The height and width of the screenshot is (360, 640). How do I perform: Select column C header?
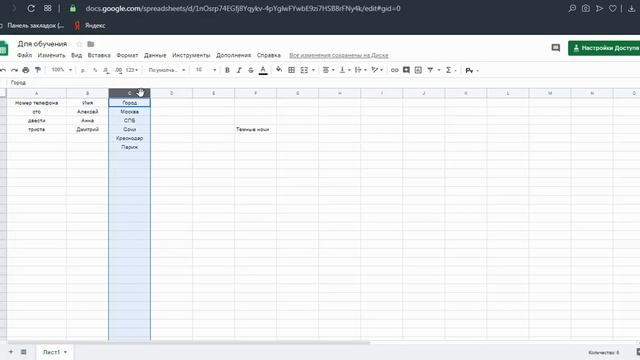click(x=129, y=93)
